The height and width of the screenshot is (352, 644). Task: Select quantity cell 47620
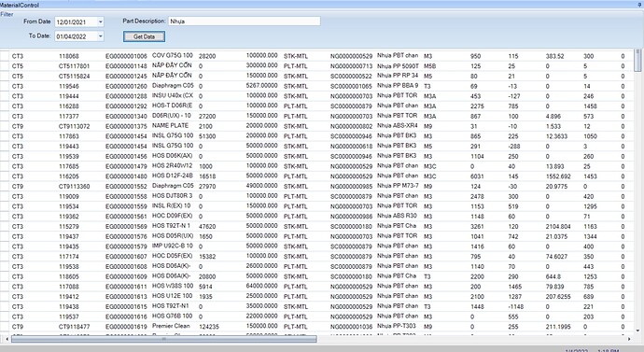pos(207,226)
